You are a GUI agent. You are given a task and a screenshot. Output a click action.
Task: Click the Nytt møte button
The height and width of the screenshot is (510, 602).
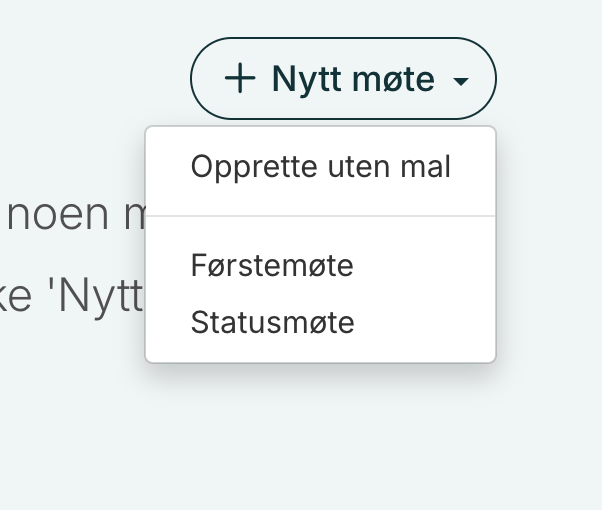[x=343, y=78]
